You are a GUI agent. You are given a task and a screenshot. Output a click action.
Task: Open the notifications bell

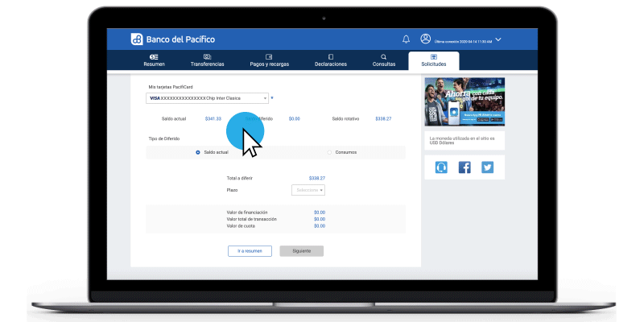[406, 39]
